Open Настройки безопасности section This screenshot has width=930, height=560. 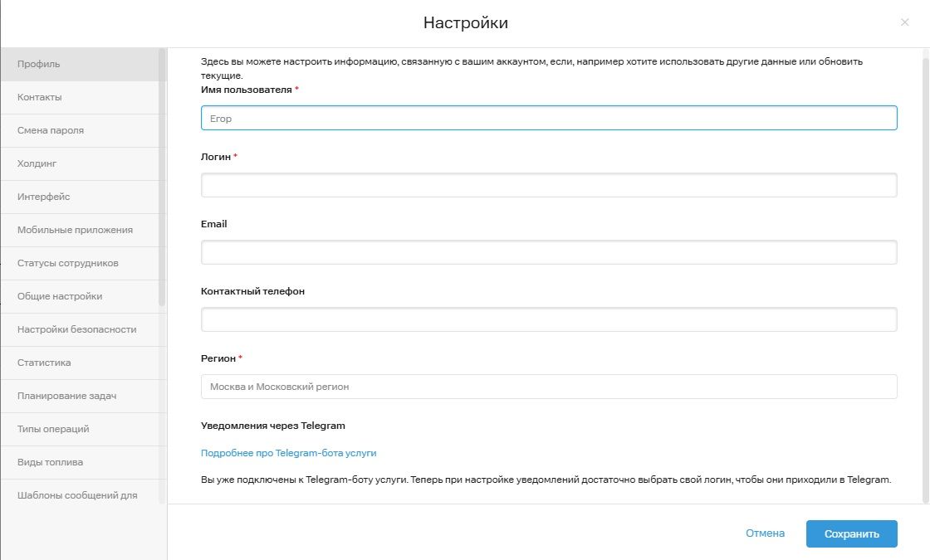pos(76,329)
